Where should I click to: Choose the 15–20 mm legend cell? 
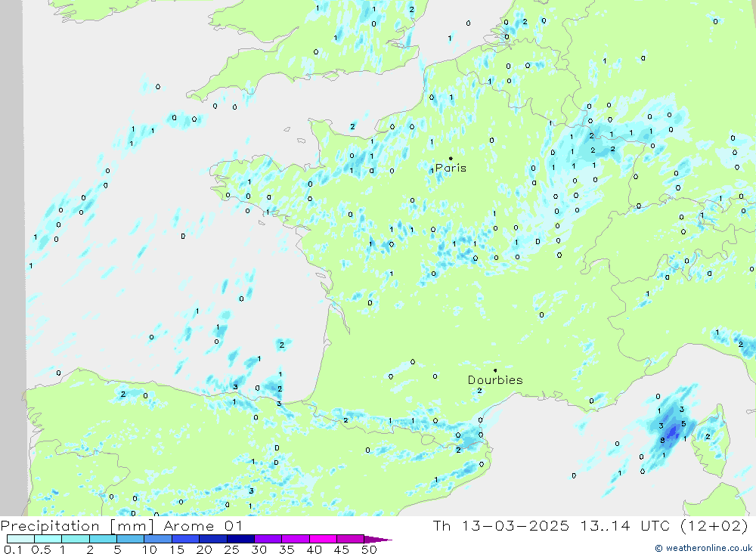pos(186,539)
